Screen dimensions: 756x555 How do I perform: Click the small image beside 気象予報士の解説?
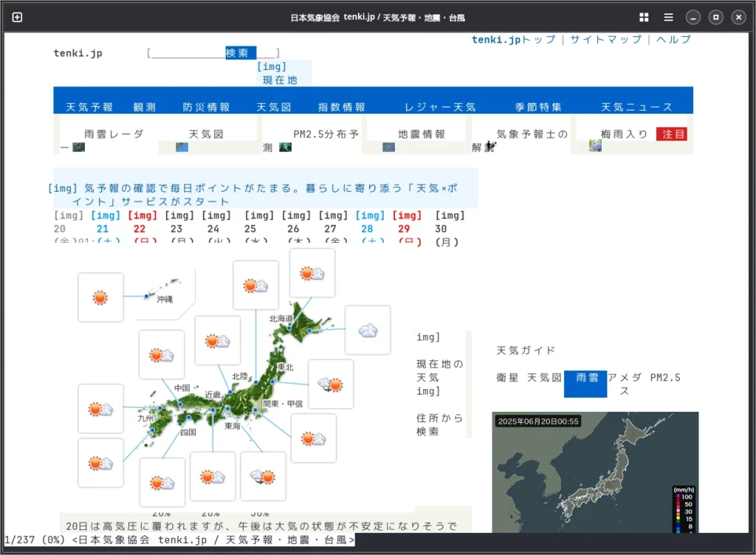click(490, 146)
